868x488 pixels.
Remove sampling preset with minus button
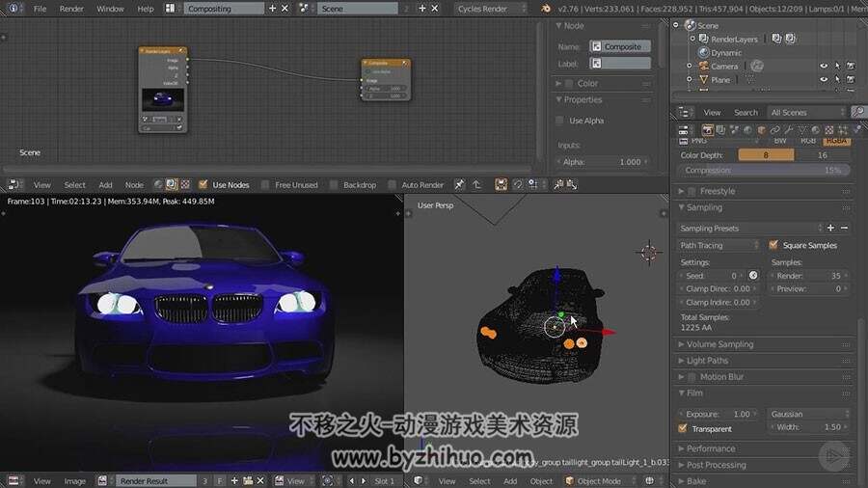coord(844,228)
